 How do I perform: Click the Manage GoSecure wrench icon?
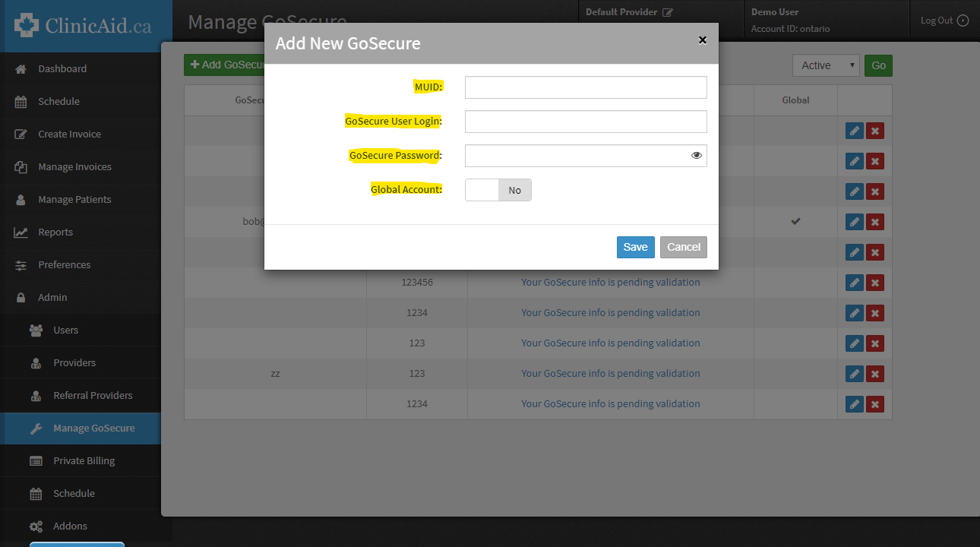click(x=36, y=428)
